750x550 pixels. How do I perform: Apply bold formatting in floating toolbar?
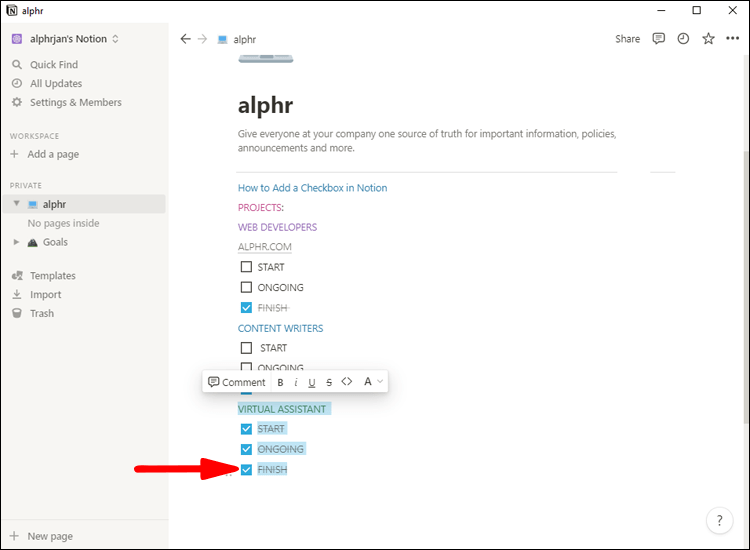[280, 382]
